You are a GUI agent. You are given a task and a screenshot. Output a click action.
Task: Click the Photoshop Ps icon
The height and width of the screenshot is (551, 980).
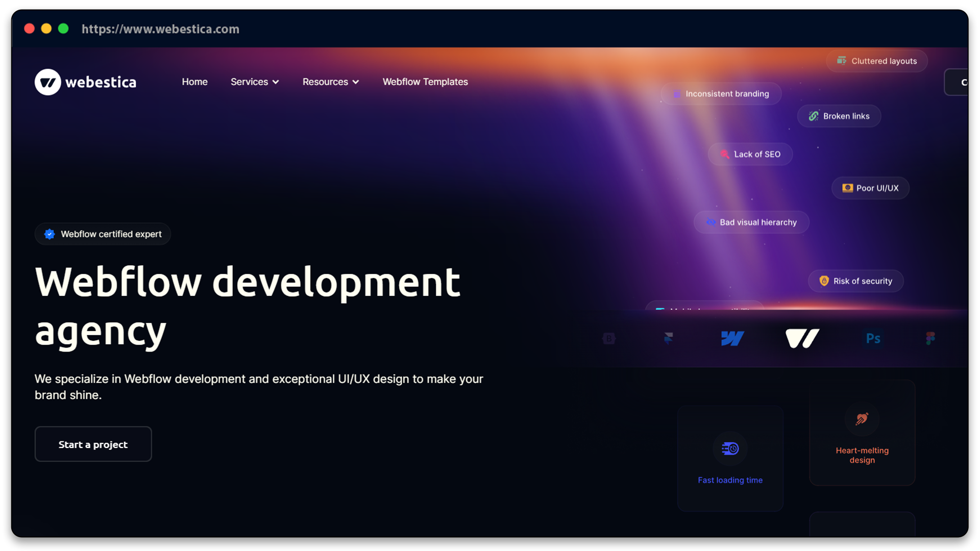[873, 338]
